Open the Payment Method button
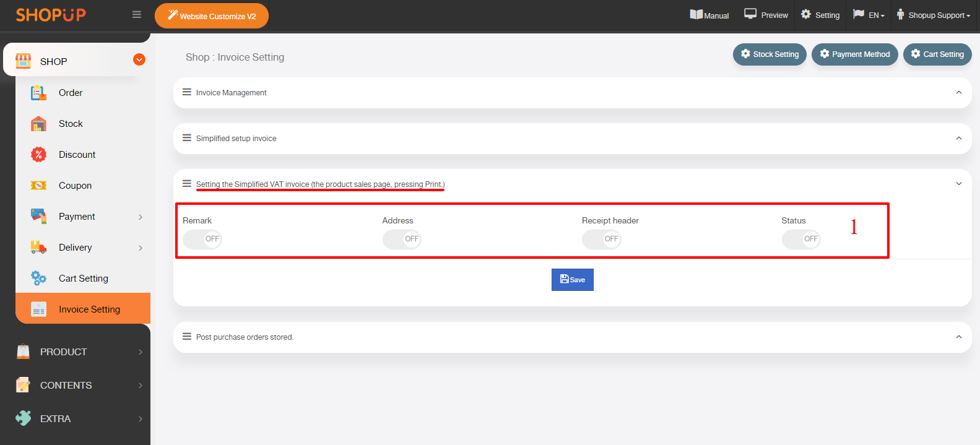Viewport: 980px width, 445px height. coord(854,54)
